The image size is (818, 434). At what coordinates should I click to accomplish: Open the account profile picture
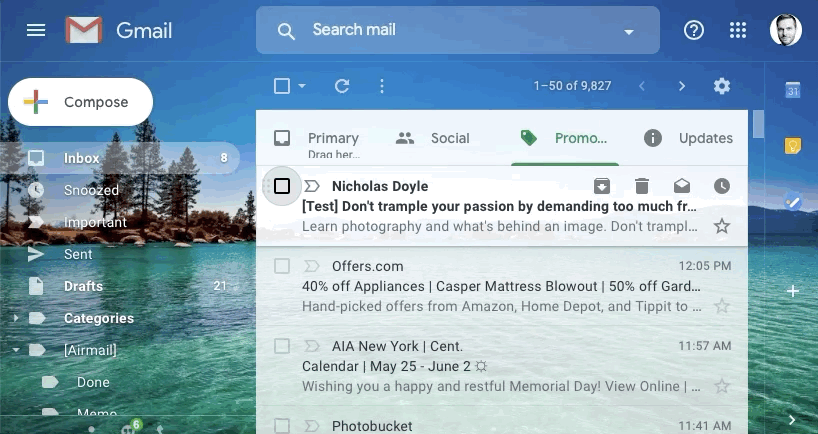tap(786, 30)
